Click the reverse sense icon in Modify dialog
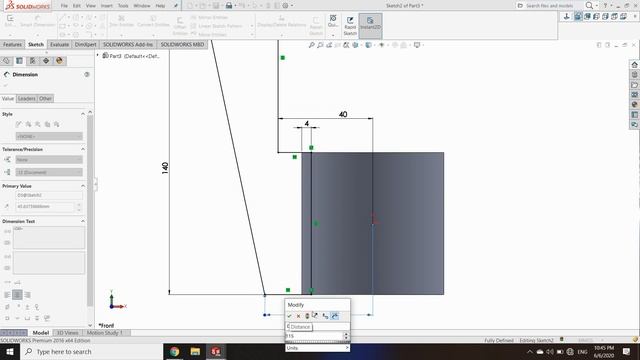 tap(315, 316)
